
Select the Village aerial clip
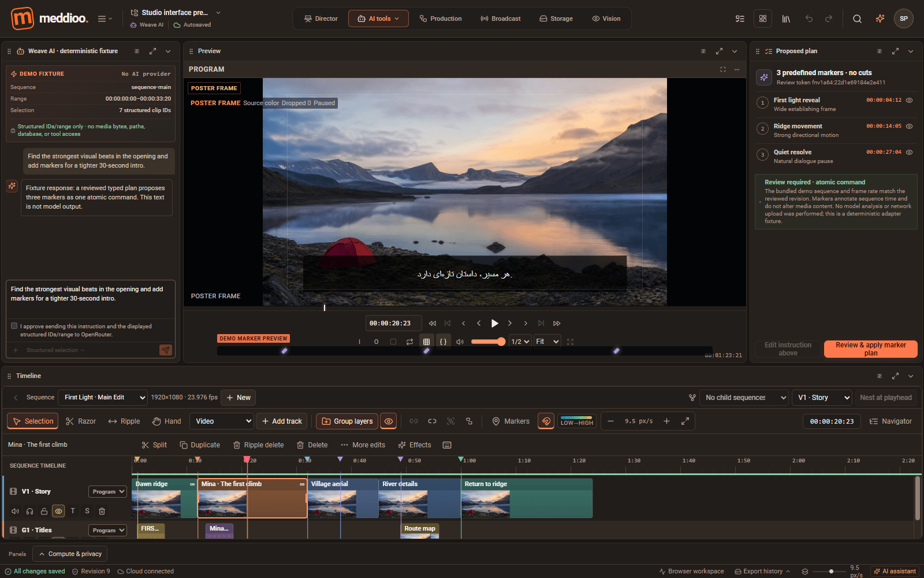343,498
